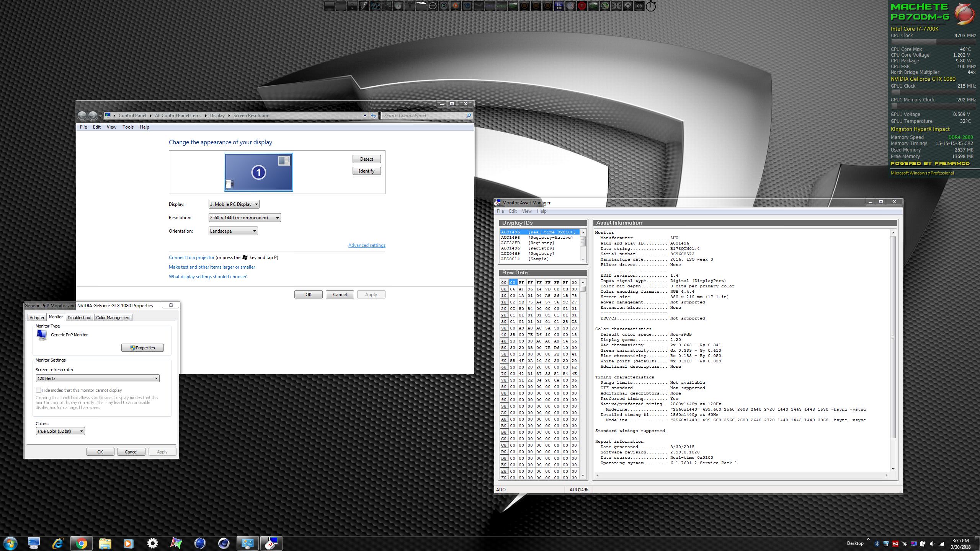Open Help menu in Monitor Asset Manager
The image size is (980, 551).
(x=542, y=211)
